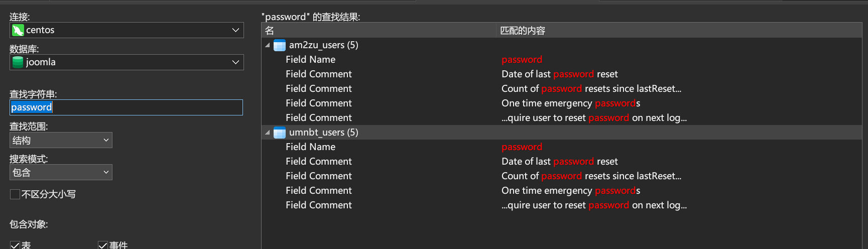868x249 pixels.
Task: Collapse the umnbt_users result group
Action: click(x=268, y=133)
